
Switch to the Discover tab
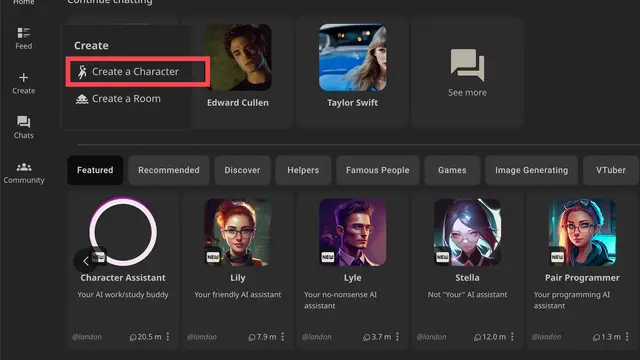click(242, 170)
